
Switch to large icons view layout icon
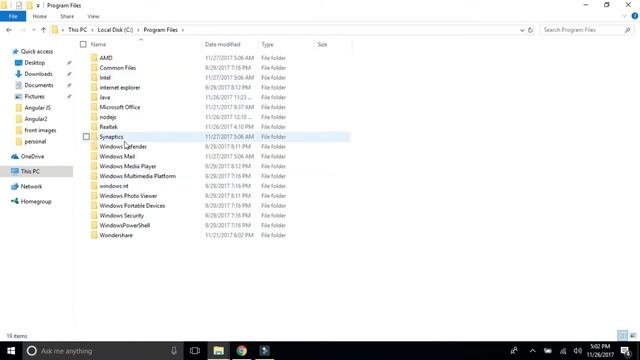coord(633,336)
